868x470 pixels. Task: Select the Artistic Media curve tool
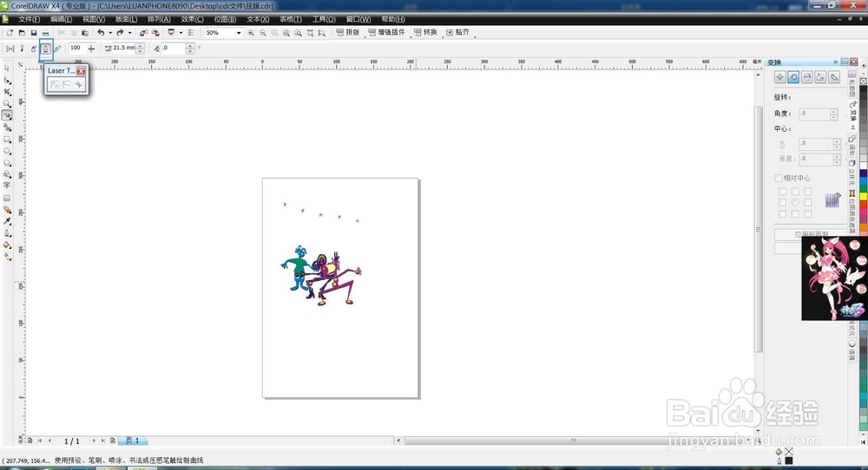[7, 115]
